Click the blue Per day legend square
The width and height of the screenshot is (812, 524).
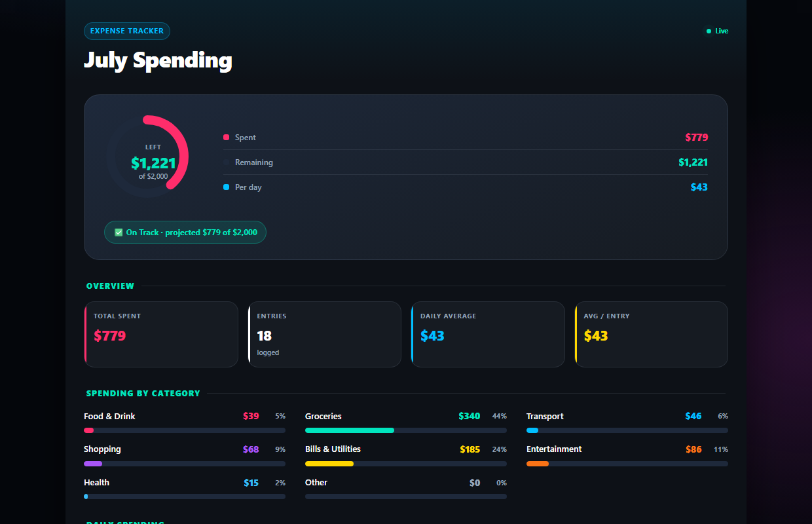[226, 187]
